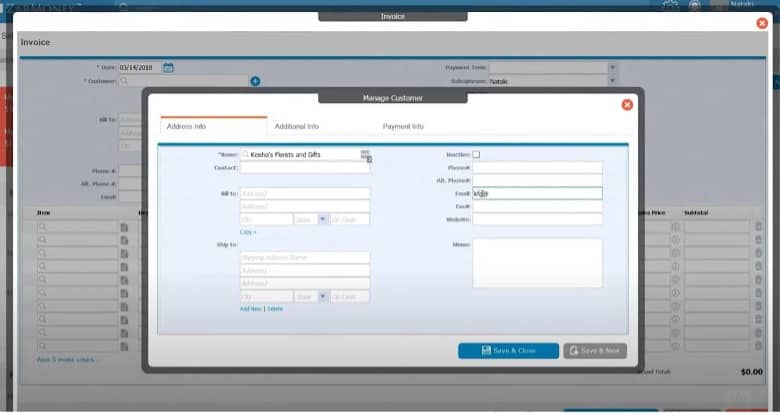Screen dimensions: 780x413
Task: Click the card icon beside customer name
Action: coord(365,155)
